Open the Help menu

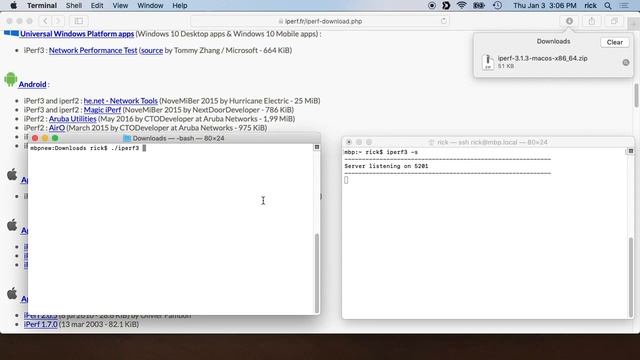(180, 5)
